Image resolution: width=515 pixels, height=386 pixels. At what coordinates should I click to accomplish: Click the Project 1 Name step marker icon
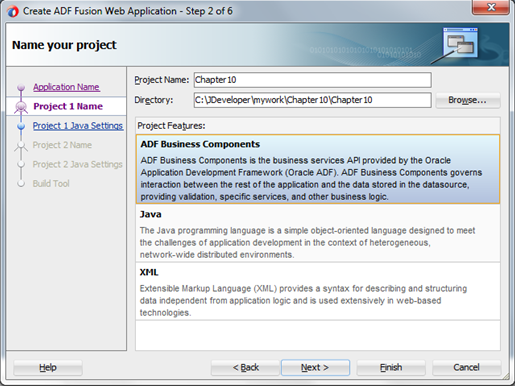tap(21, 107)
